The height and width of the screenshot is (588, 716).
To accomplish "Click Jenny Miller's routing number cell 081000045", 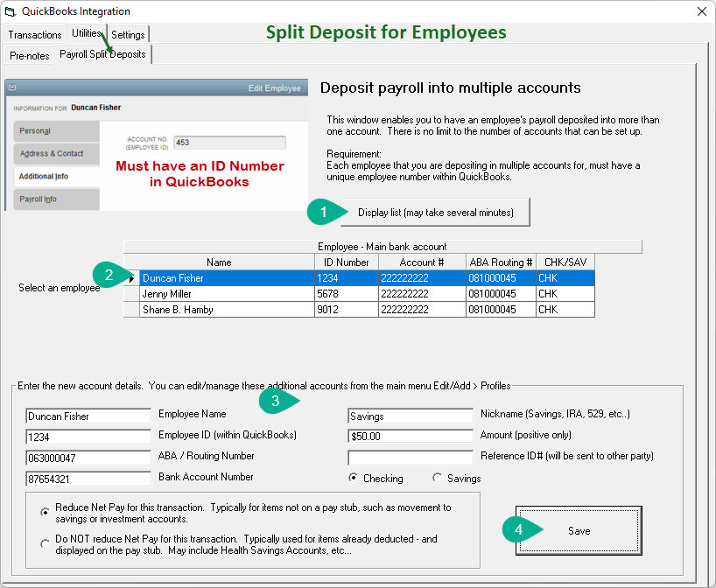I will click(501, 293).
